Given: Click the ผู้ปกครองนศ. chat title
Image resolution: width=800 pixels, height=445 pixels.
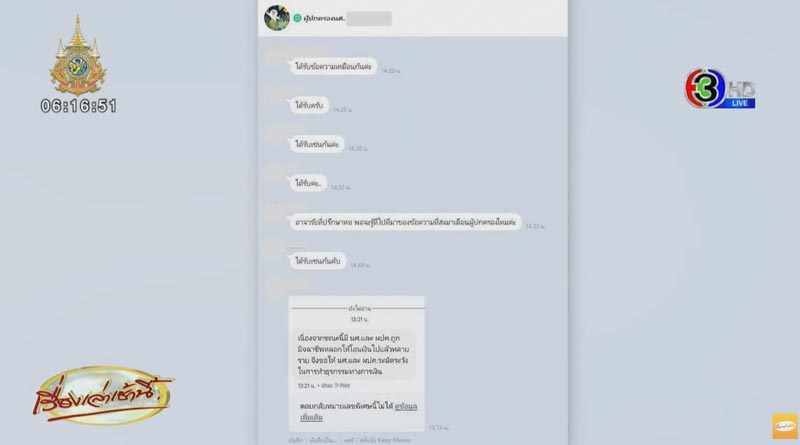Looking at the screenshot, I should coord(324,18).
